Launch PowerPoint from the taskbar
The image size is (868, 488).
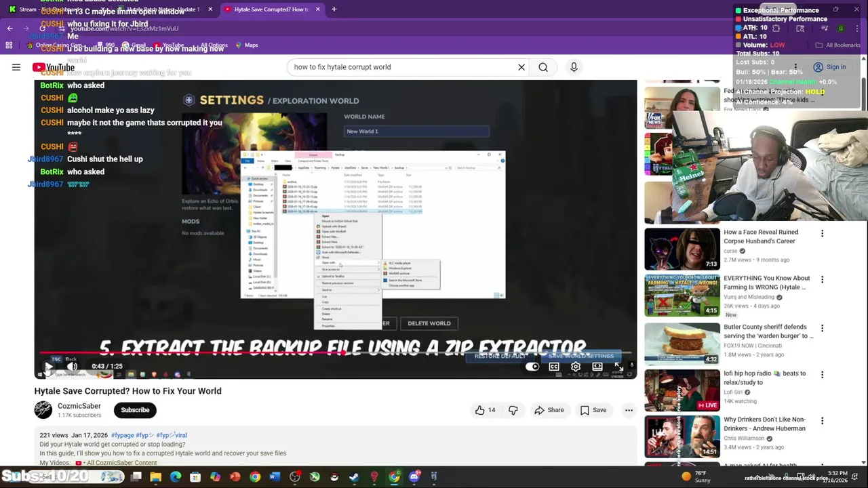pos(235,477)
